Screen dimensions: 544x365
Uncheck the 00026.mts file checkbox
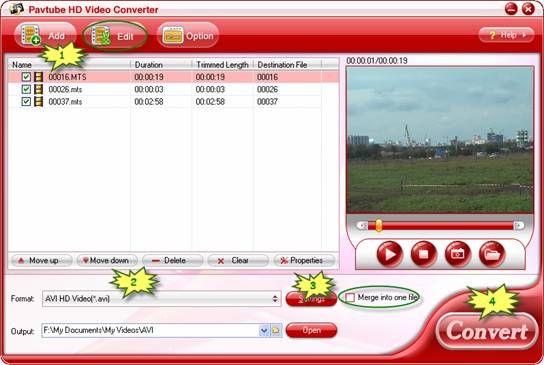point(26,89)
